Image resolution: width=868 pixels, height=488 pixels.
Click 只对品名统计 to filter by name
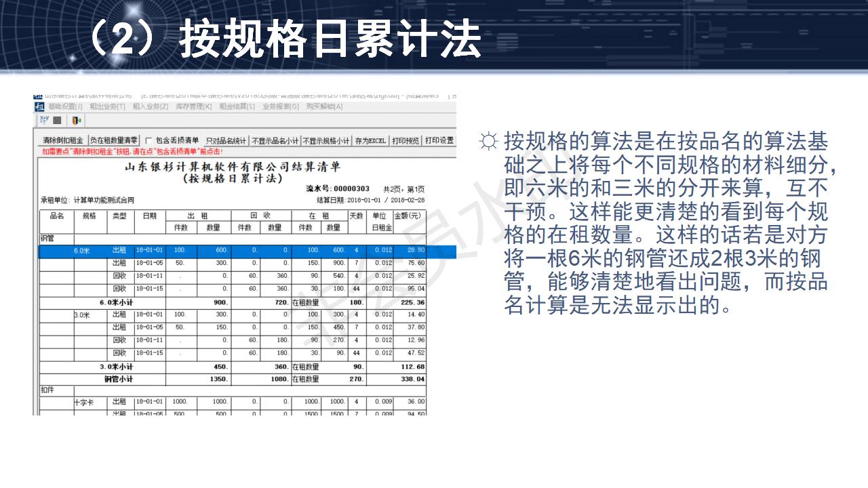coord(224,138)
